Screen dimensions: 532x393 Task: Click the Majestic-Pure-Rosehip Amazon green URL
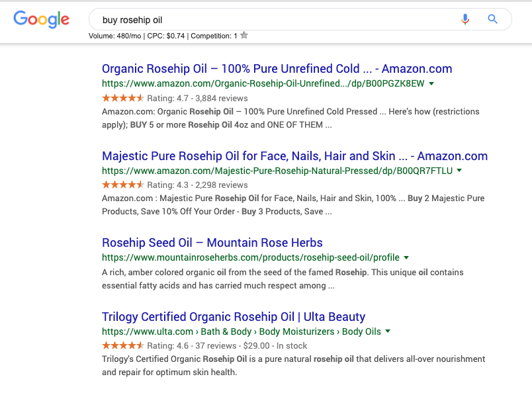[277, 171]
